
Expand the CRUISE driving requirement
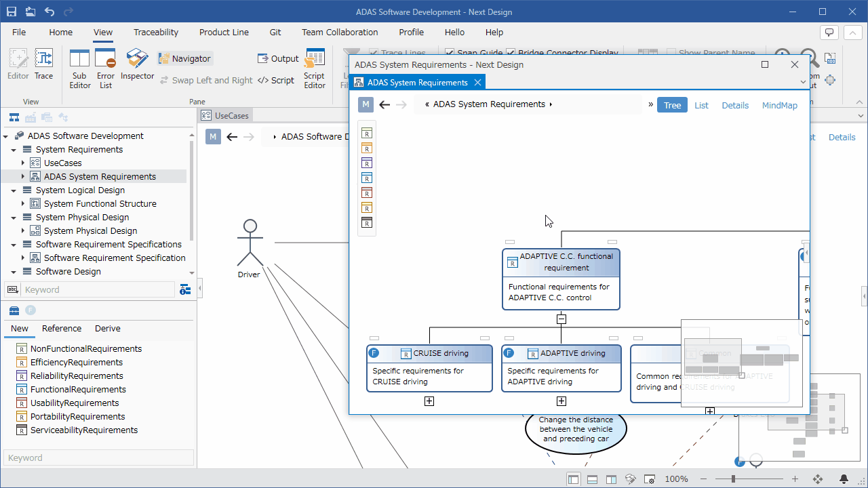coord(429,401)
